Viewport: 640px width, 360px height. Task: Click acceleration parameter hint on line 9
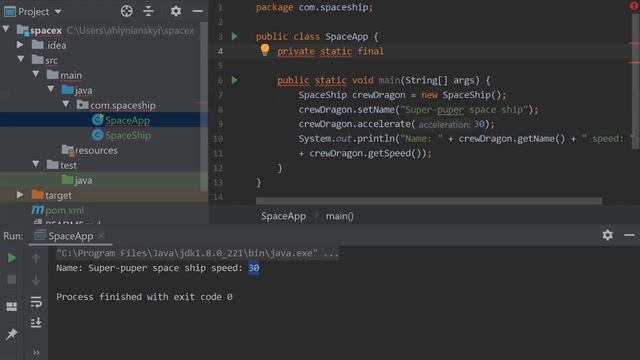pos(444,124)
